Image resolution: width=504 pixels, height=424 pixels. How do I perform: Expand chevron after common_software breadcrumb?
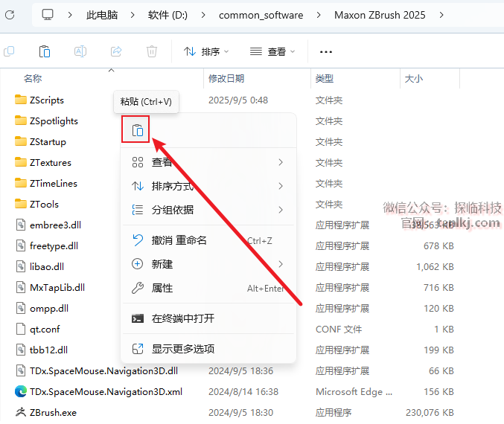pyautogui.click(x=319, y=15)
